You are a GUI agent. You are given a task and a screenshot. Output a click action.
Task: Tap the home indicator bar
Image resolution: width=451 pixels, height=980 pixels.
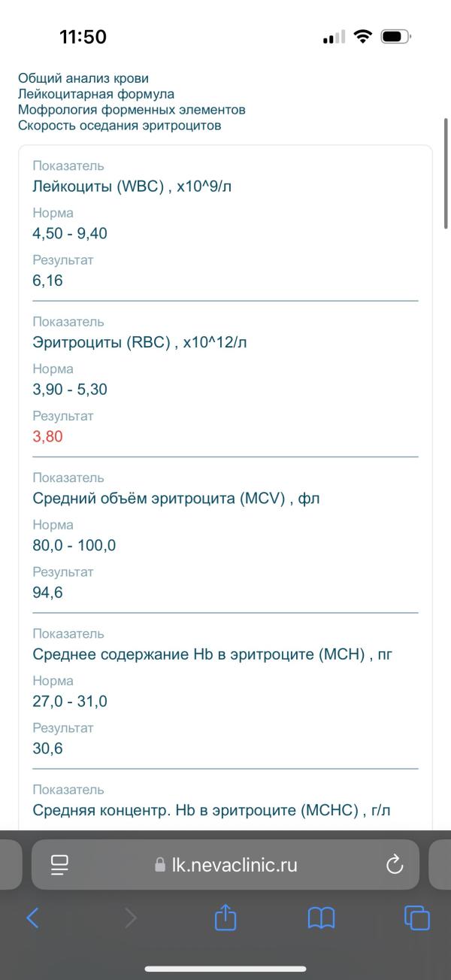coord(225,969)
